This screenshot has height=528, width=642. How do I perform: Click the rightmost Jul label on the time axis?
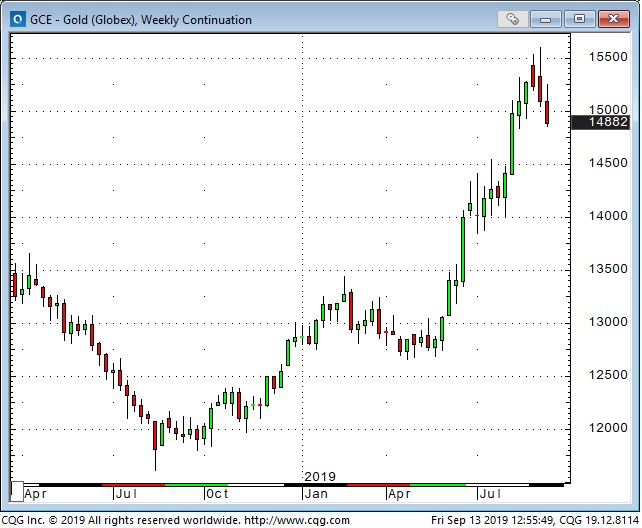tap(490, 494)
